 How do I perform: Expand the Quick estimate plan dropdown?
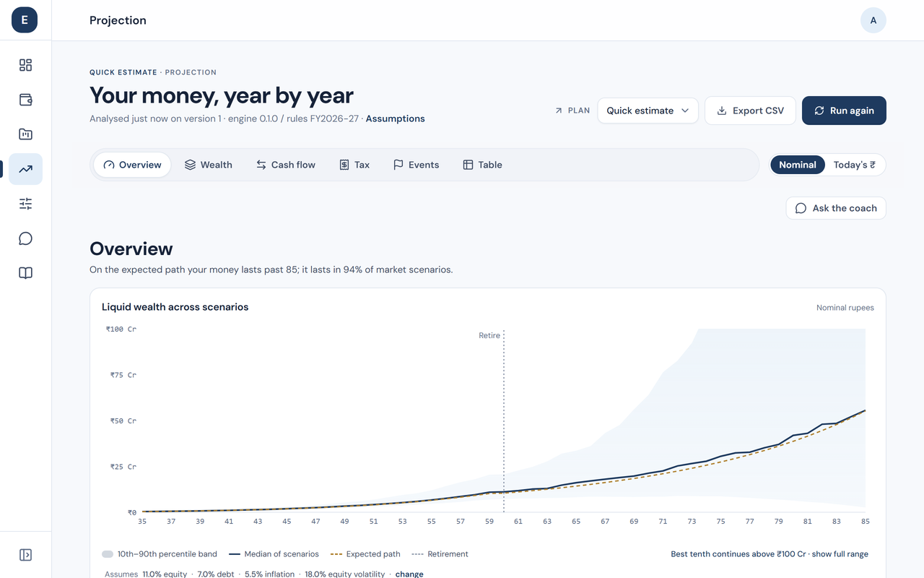pyautogui.click(x=648, y=111)
